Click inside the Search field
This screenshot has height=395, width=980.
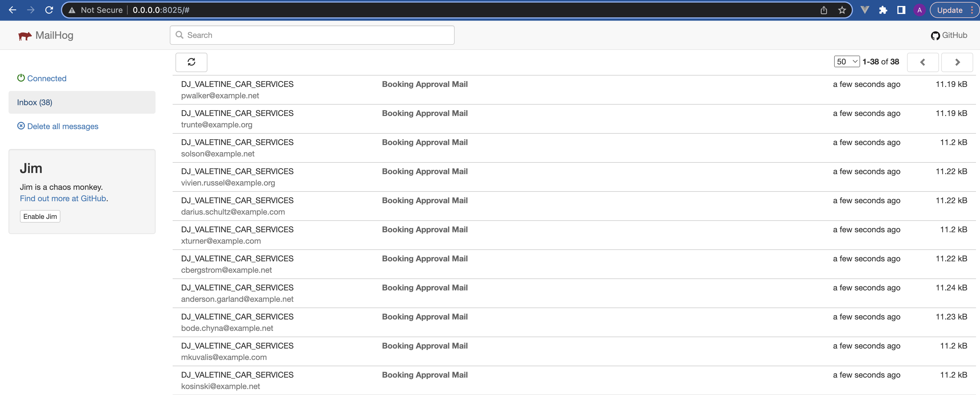[312, 35]
